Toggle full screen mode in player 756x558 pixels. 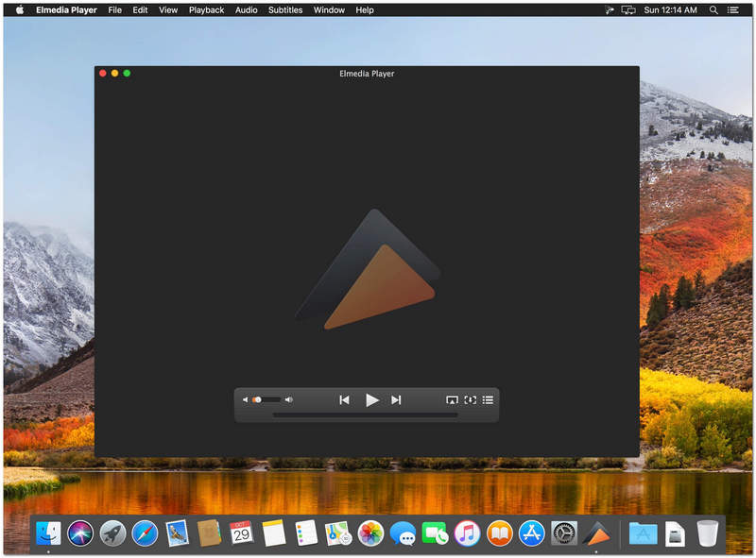point(470,400)
